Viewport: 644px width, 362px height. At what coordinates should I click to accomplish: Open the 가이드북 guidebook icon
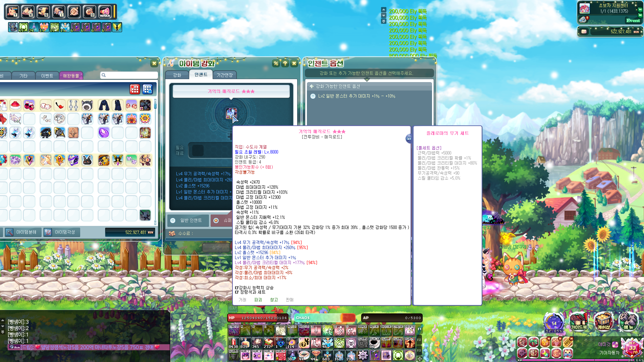[579, 321]
